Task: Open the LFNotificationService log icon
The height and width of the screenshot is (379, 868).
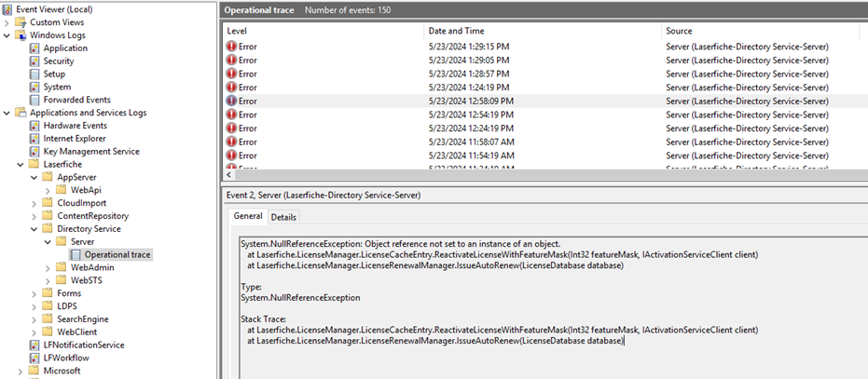Action: (34, 345)
